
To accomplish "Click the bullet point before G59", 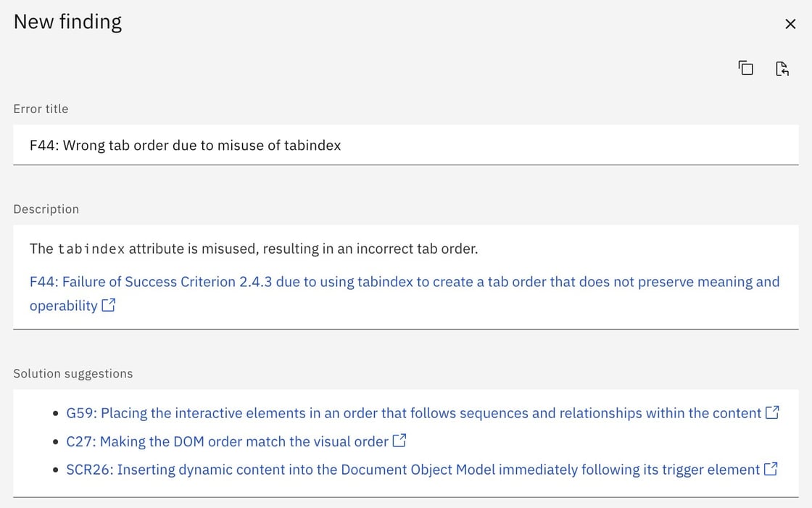I will (x=56, y=414).
